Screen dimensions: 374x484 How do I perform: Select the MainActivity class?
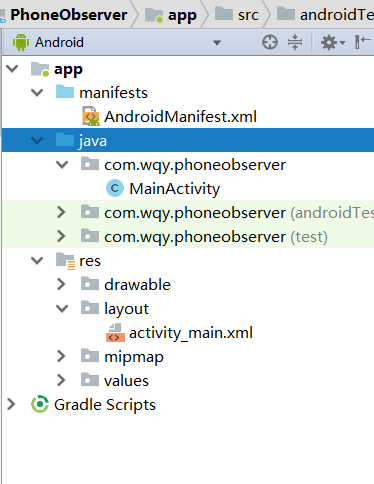click(x=175, y=189)
